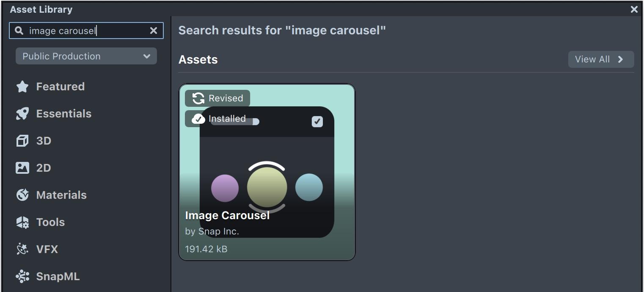Toggle the checkbox on Image Carousel preview
644x292 pixels.
coord(317,122)
